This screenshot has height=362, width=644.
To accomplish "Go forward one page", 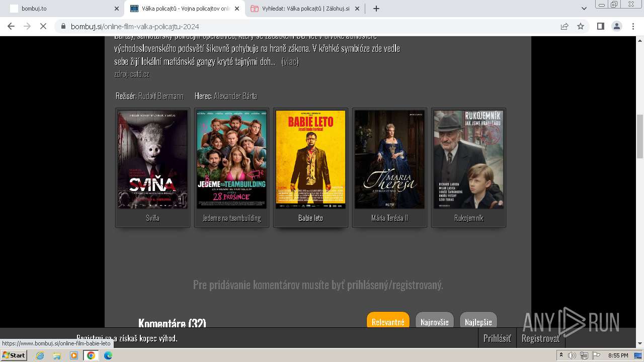I will tap(27, 26).
